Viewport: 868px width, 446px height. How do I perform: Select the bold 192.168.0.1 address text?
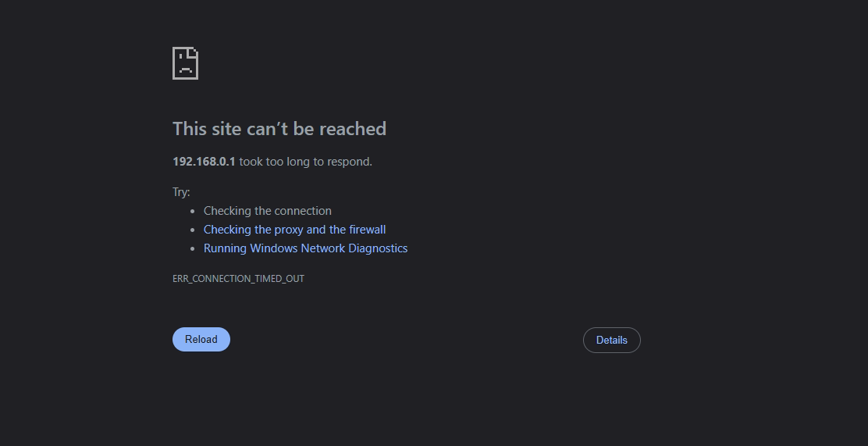coord(204,162)
